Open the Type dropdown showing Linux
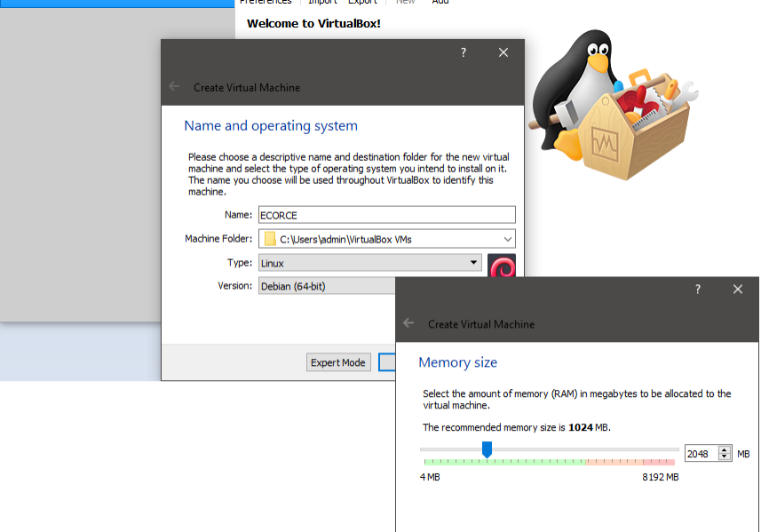This screenshot has height=532, width=761. tap(369, 263)
